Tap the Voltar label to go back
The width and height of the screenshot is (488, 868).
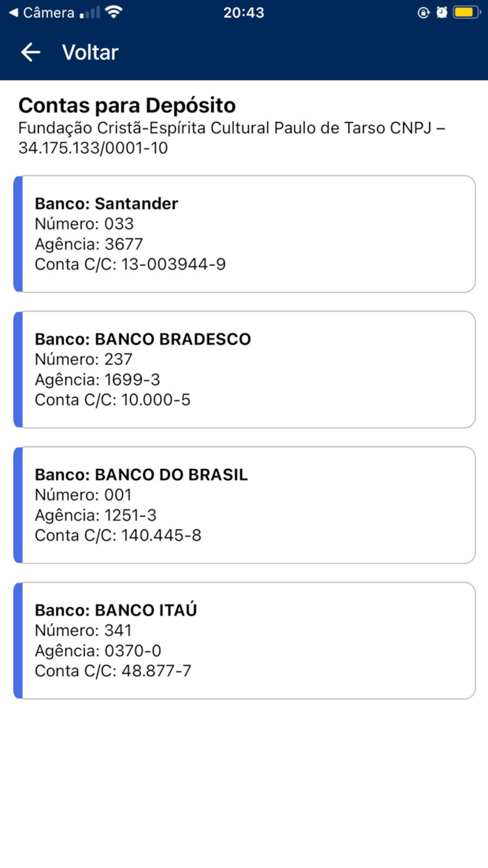click(90, 52)
